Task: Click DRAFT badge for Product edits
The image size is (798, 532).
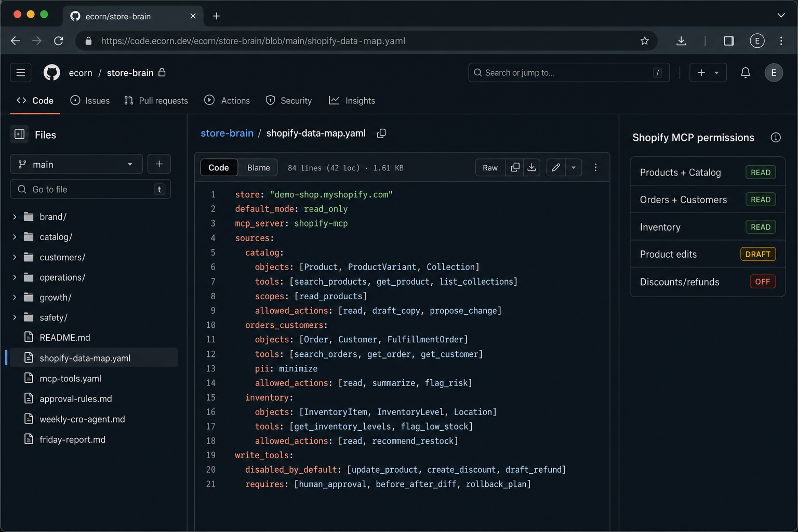Action: click(758, 254)
